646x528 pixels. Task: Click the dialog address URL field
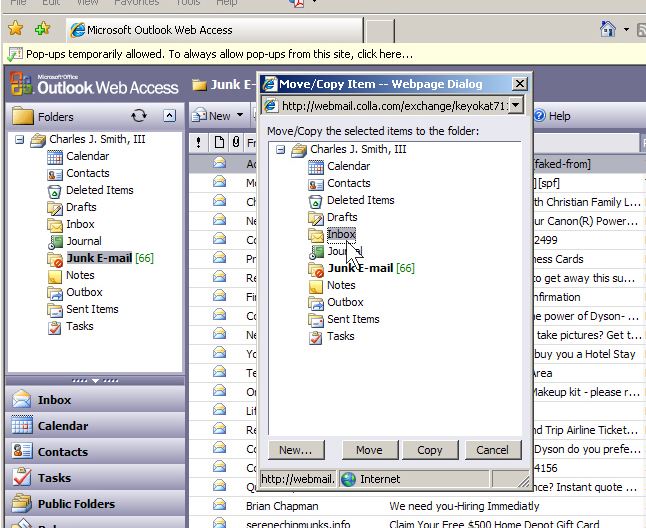click(x=393, y=106)
